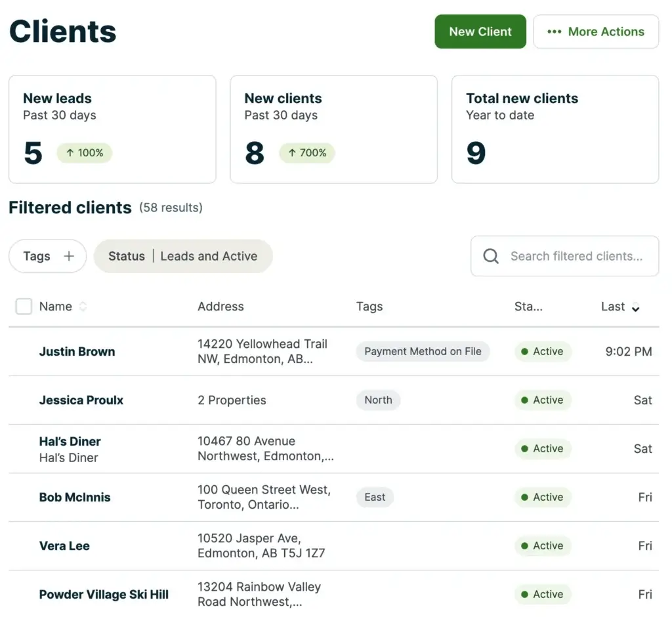The image size is (672, 617).
Task: Toggle Justin Brown's Active status badge
Action: tap(543, 351)
